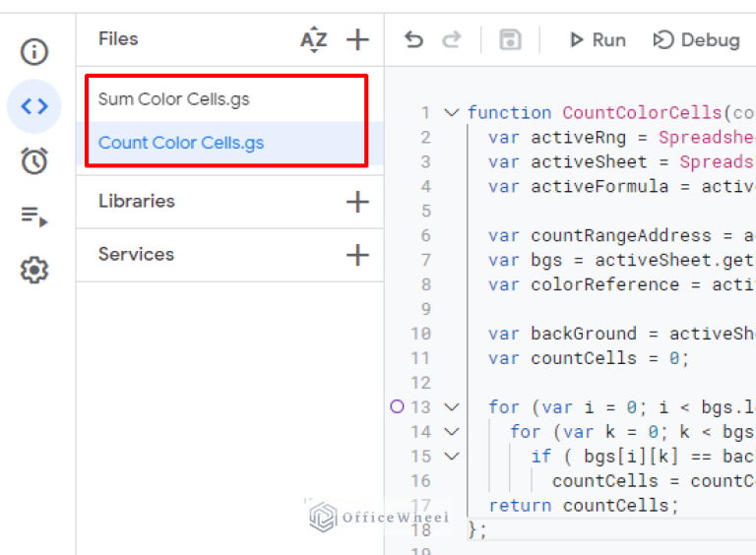Click the 'var backGround' code line
This screenshot has width=756, height=555.
621,334
